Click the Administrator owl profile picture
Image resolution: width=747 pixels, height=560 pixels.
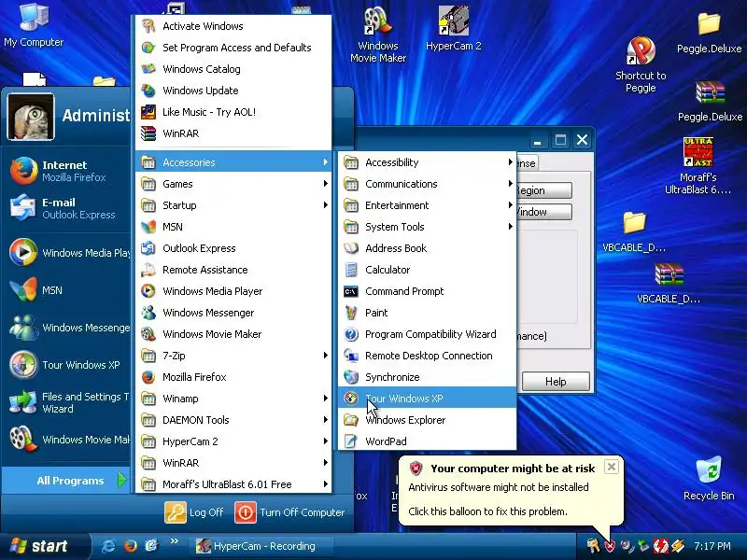coord(31,117)
